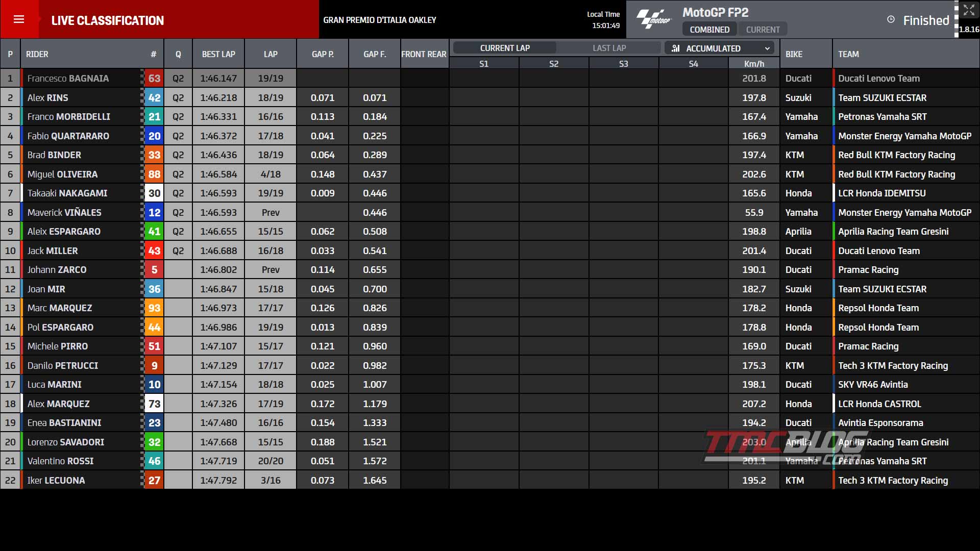Click the Finished session status

(x=926, y=20)
